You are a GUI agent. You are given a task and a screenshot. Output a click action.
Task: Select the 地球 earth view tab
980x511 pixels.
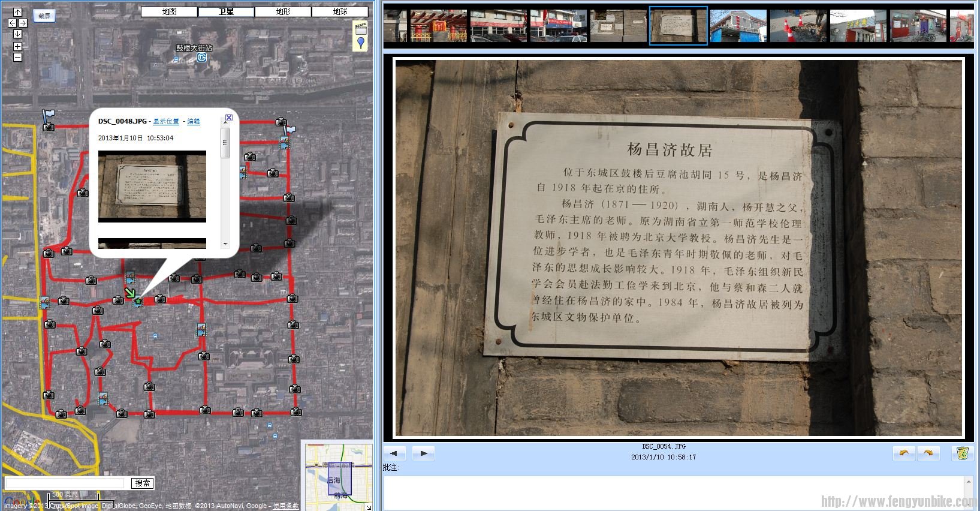click(340, 11)
